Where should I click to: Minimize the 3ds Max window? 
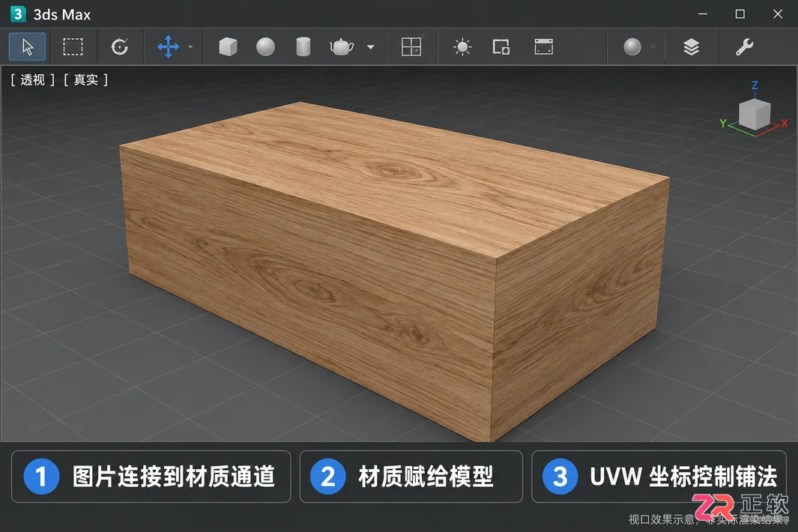[x=703, y=14]
